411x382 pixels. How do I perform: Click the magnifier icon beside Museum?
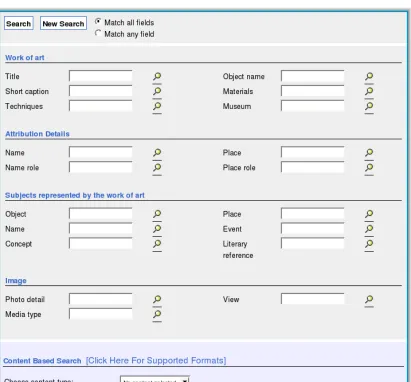point(369,106)
